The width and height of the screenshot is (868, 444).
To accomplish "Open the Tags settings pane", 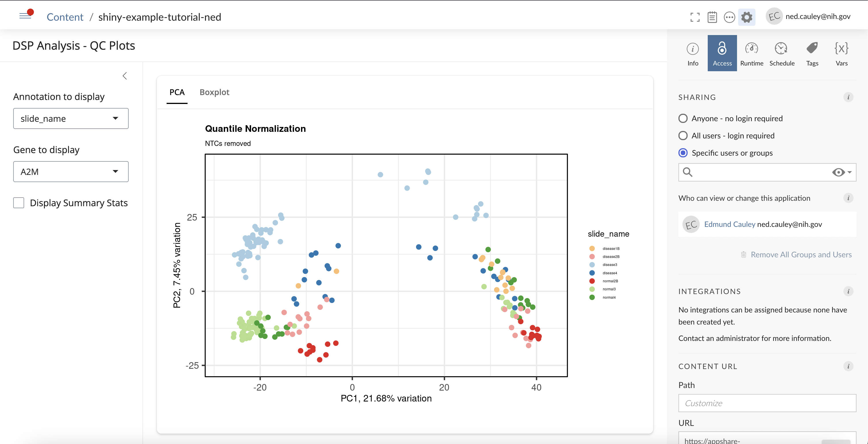I will 812,53.
